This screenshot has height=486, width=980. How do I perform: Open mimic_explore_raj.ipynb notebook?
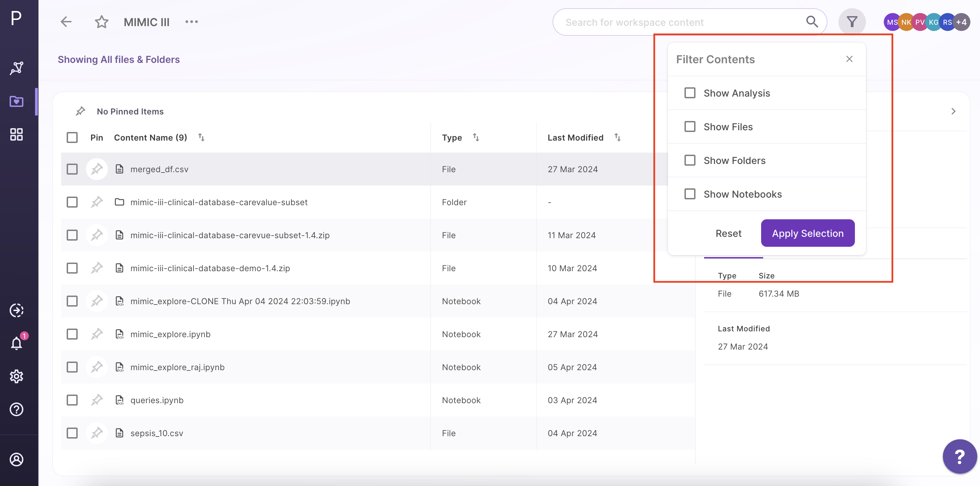tap(177, 367)
